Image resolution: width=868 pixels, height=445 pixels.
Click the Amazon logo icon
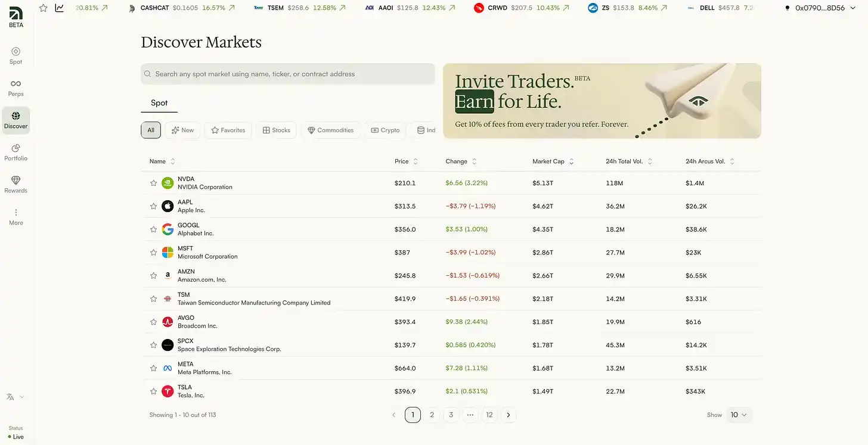click(x=168, y=276)
